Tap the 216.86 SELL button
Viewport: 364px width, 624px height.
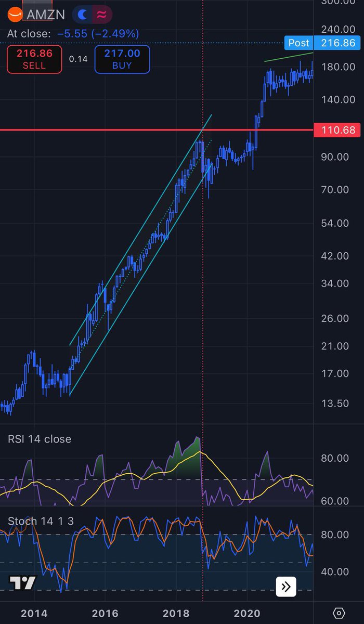34,59
